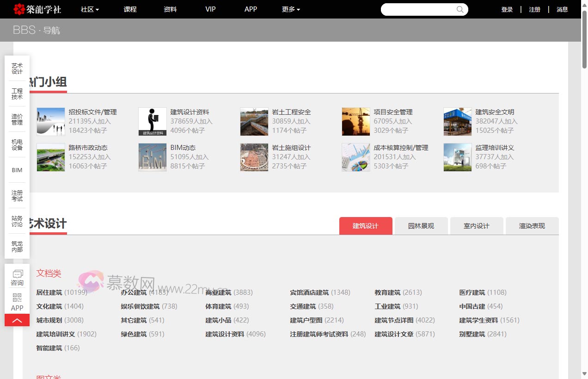Click the 项目安全管理 crane thumbnail
588x379 pixels.
coord(355,122)
